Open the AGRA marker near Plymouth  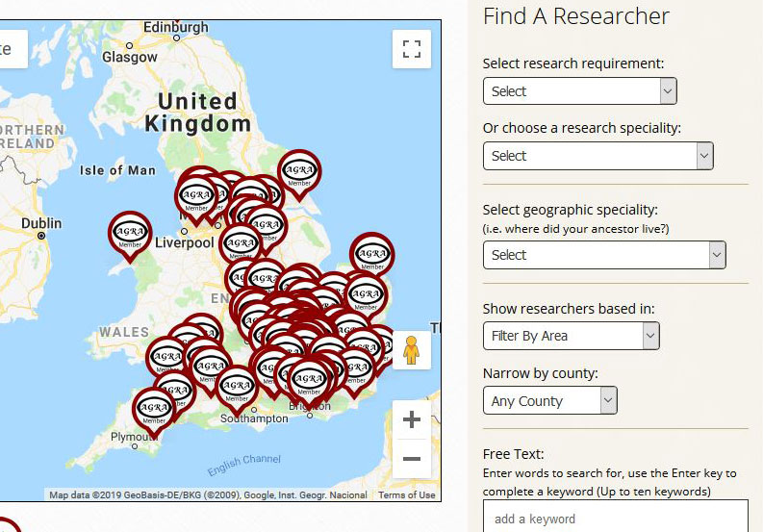[x=154, y=412]
